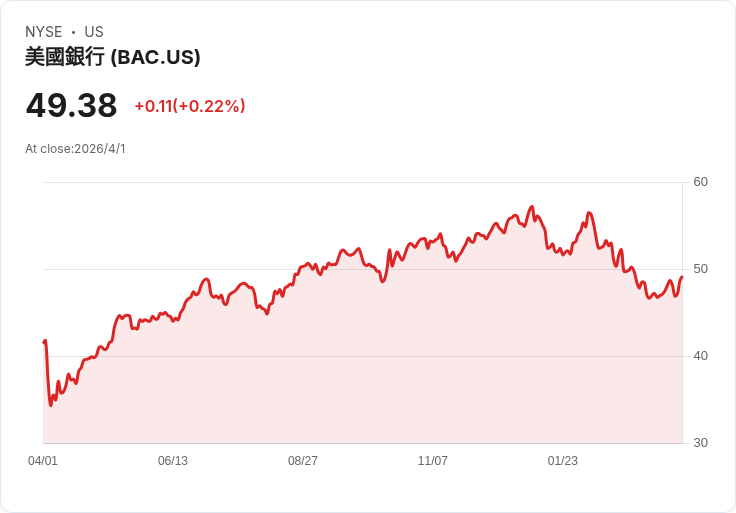This screenshot has width=736, height=513.
Task: Click the 60 y-axis price label
Action: [700, 182]
